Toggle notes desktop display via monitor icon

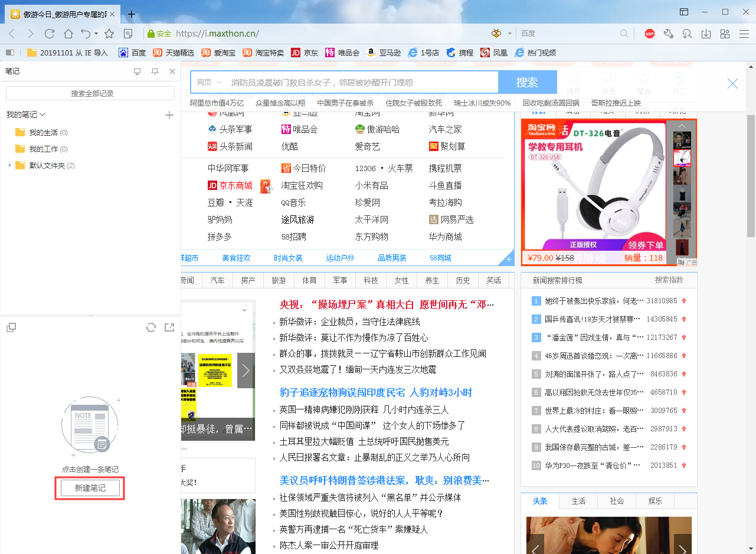pyautogui.click(x=137, y=71)
